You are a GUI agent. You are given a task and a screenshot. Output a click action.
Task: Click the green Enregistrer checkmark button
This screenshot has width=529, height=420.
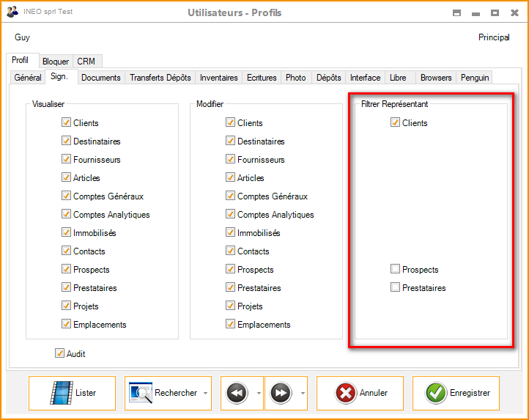(x=456, y=393)
